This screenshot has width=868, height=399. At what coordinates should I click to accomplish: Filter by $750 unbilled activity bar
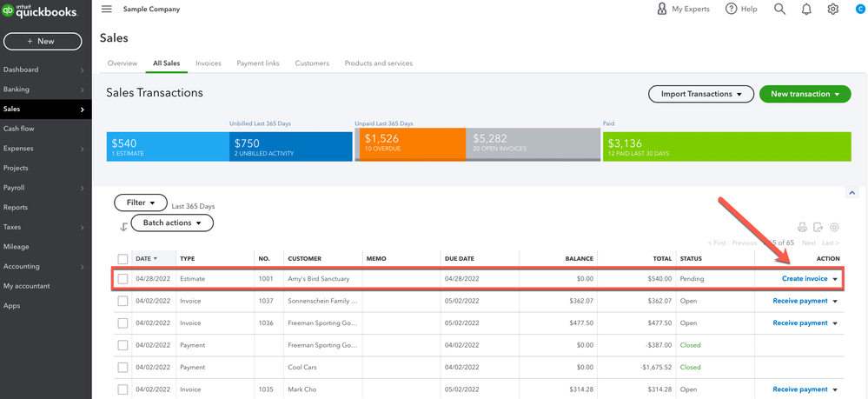pyautogui.click(x=290, y=147)
